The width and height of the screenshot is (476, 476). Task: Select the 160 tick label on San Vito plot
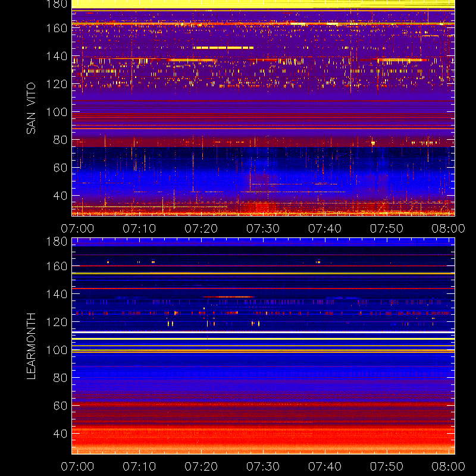coord(57,28)
